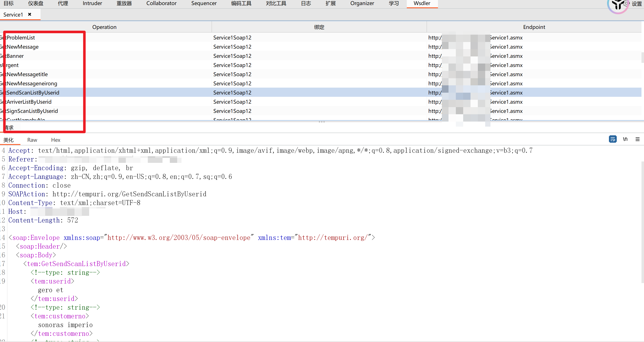
Task: Open the 扩展 tab
Action: click(x=330, y=3)
